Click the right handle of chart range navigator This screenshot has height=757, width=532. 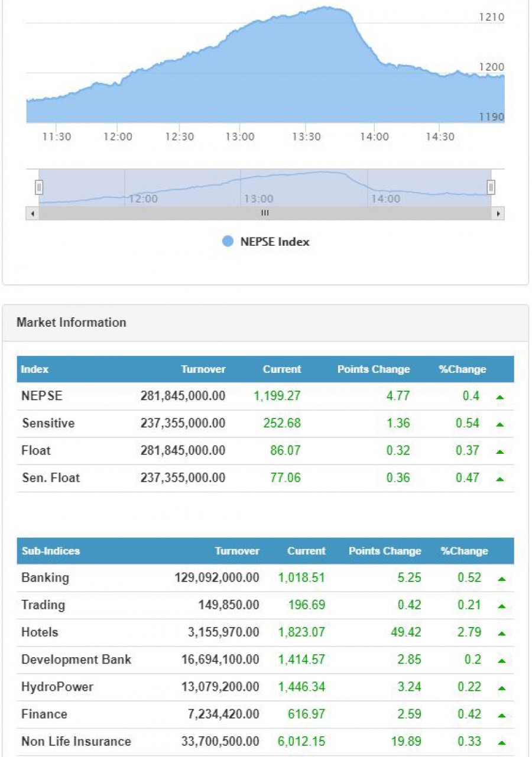[x=491, y=187]
